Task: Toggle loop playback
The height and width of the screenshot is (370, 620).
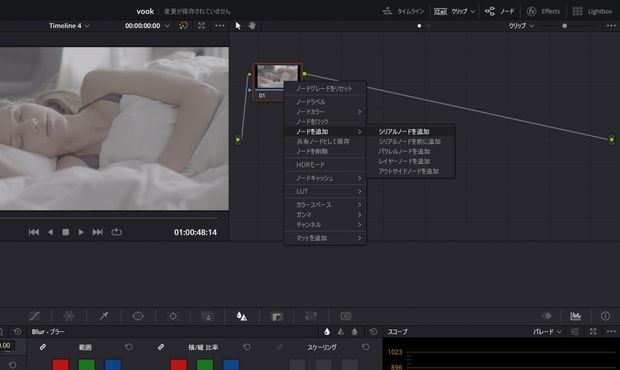Action: 116,232
